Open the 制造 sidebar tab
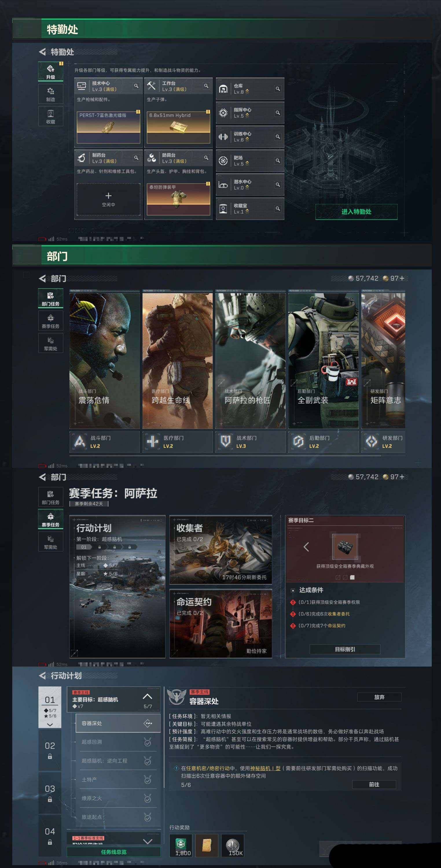Screen dimensions: 441x868 click(x=51, y=94)
